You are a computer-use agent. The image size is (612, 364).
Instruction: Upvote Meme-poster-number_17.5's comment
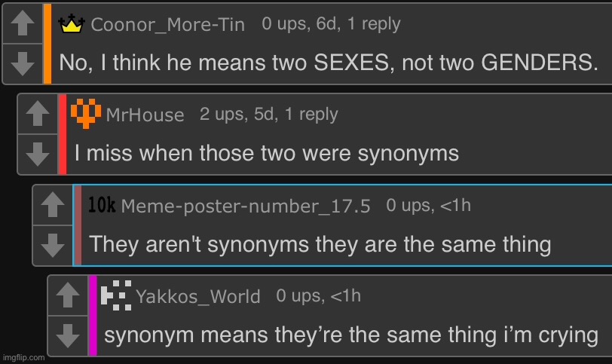[x=52, y=205]
